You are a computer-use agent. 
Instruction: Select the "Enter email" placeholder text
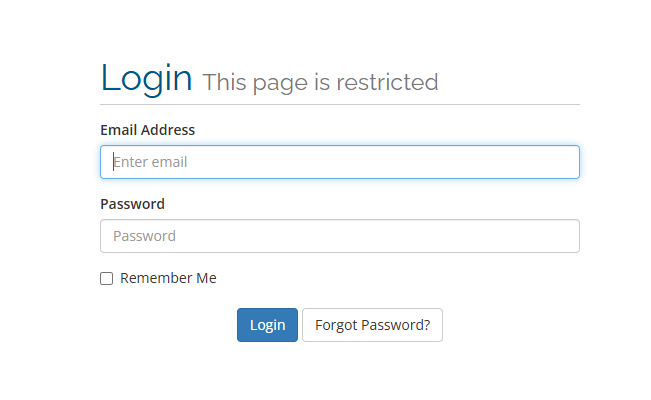coord(151,162)
